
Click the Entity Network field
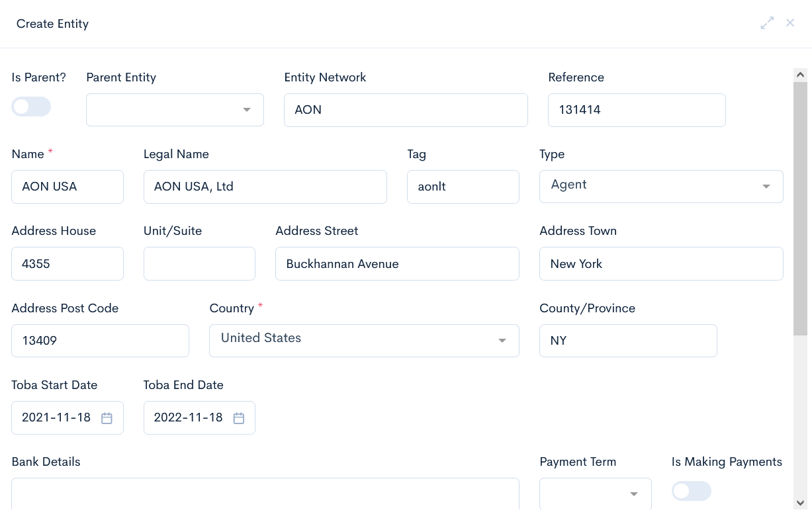[x=406, y=110]
